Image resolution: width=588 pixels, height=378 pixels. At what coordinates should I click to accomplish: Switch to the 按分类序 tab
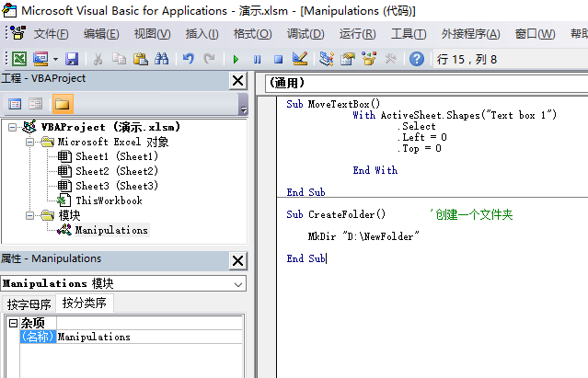point(85,303)
